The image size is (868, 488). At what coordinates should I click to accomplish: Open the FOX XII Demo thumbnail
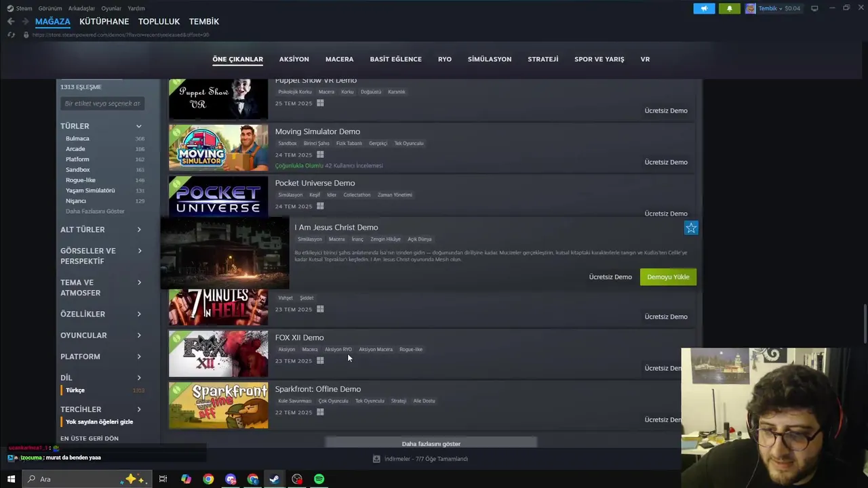coord(218,354)
